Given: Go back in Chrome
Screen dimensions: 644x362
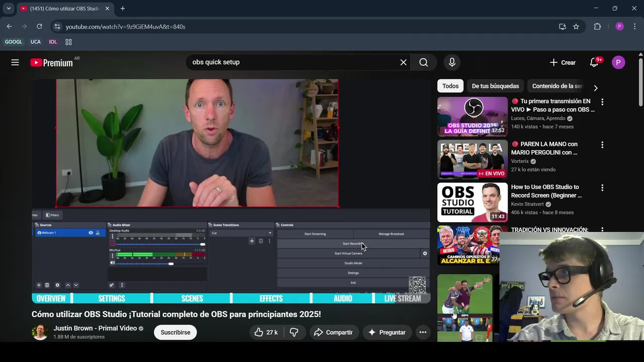Looking at the screenshot, I should click(x=9, y=26).
